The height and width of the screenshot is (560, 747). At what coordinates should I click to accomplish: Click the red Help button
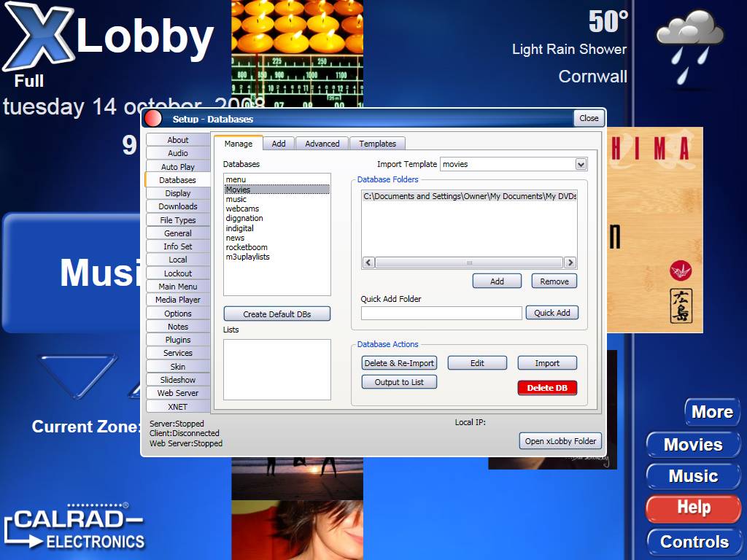[x=693, y=507]
